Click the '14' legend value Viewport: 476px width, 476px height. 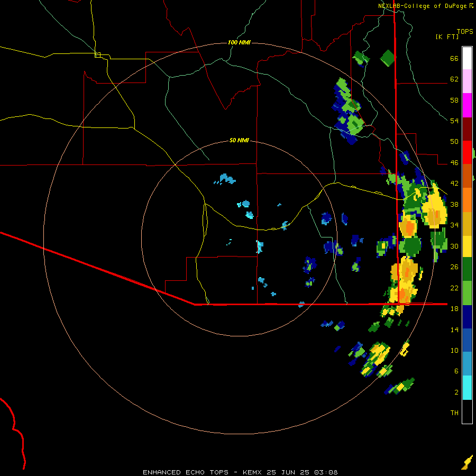[454, 329]
